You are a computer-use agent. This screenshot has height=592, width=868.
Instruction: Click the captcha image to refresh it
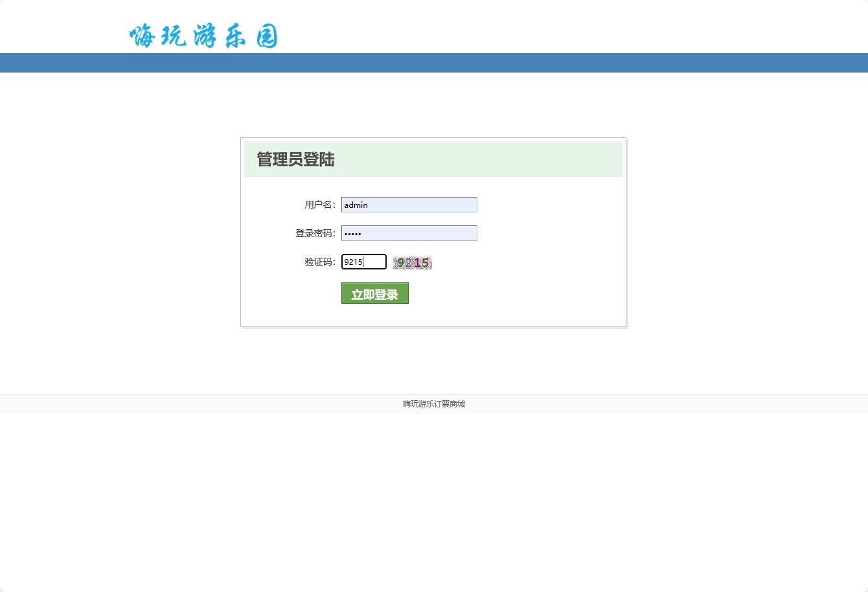pyautogui.click(x=412, y=262)
